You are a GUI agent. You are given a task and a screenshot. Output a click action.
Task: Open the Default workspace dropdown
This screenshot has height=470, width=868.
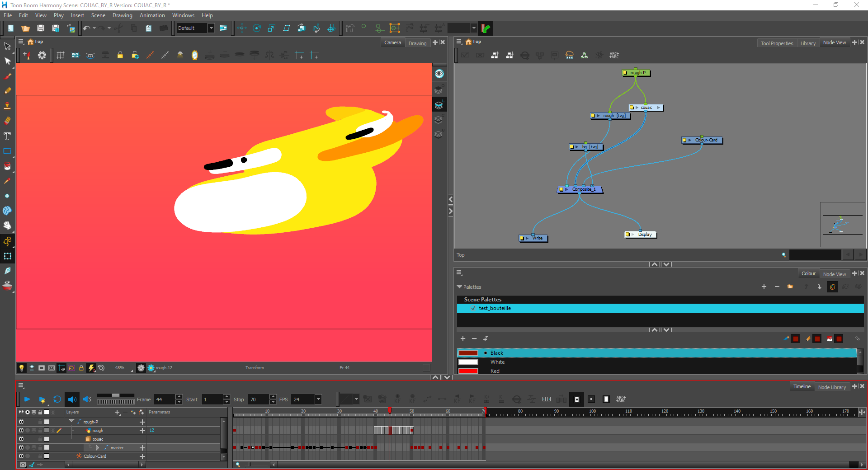coord(211,28)
